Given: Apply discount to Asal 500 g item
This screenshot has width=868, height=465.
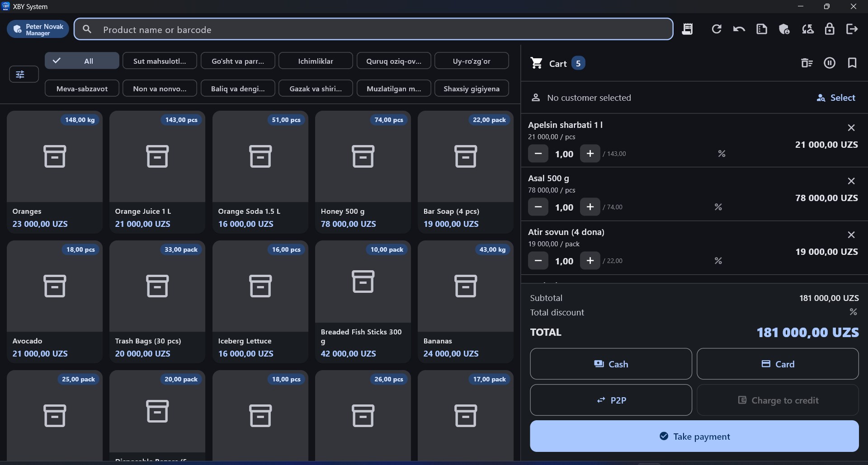Looking at the screenshot, I should click(x=718, y=207).
